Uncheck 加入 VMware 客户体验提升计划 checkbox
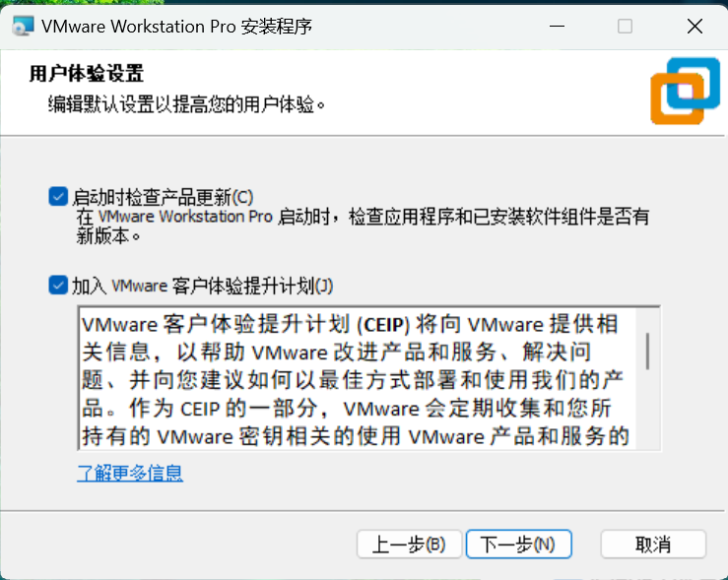Viewport: 728px width, 580px height. (x=58, y=285)
